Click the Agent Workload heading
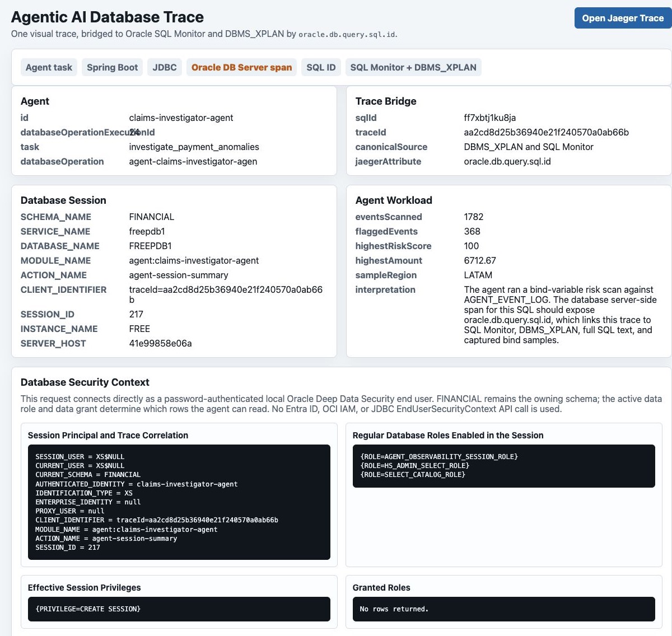 click(394, 200)
